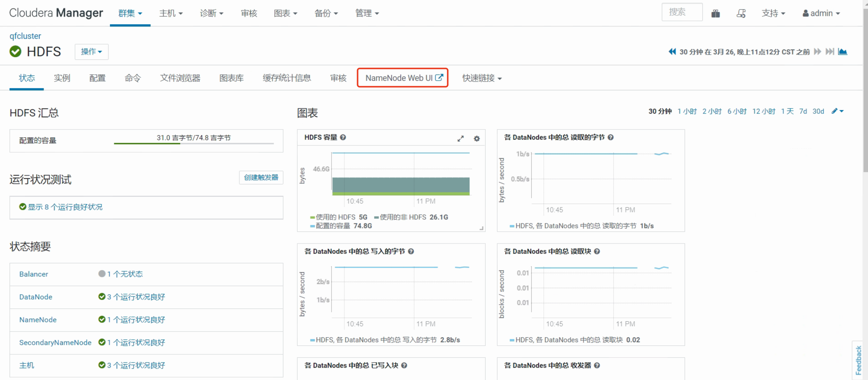
Task: Jump to current time with skip-end icon
Action: 829,51
